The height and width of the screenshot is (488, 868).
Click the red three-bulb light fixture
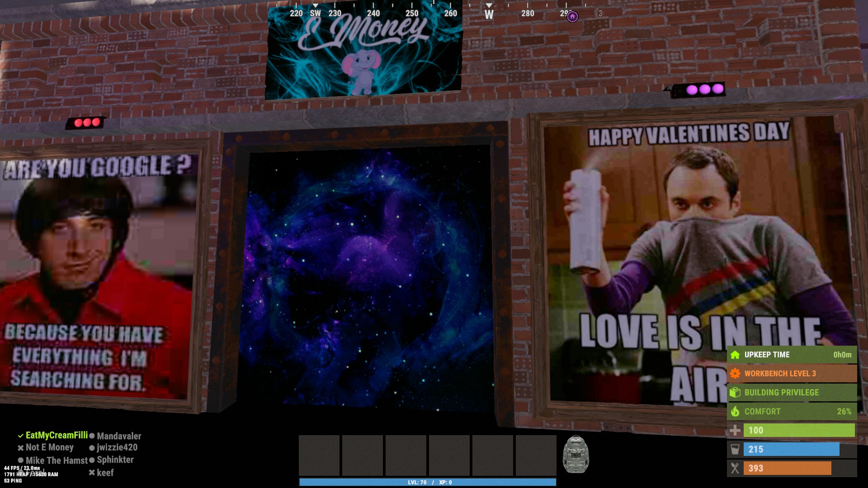[85, 122]
